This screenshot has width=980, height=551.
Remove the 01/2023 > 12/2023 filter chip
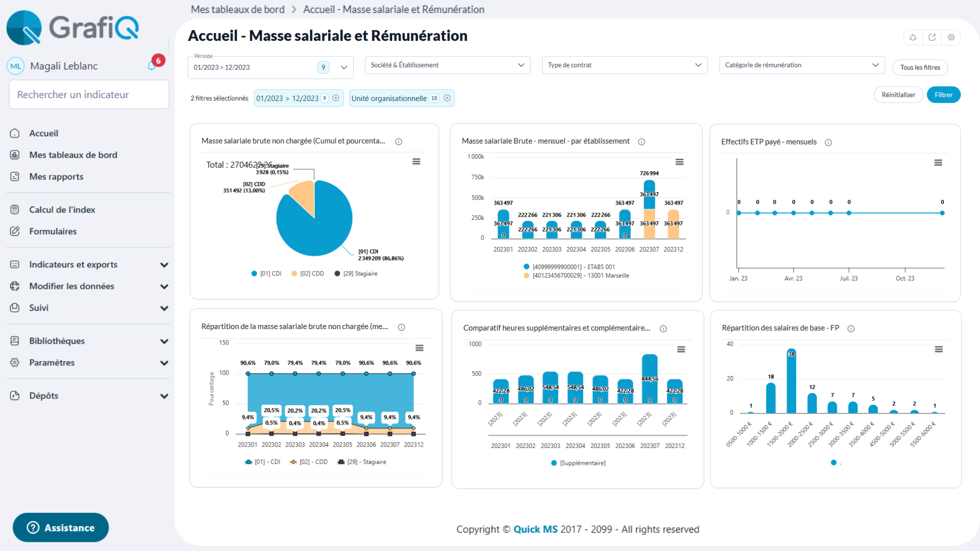point(336,98)
